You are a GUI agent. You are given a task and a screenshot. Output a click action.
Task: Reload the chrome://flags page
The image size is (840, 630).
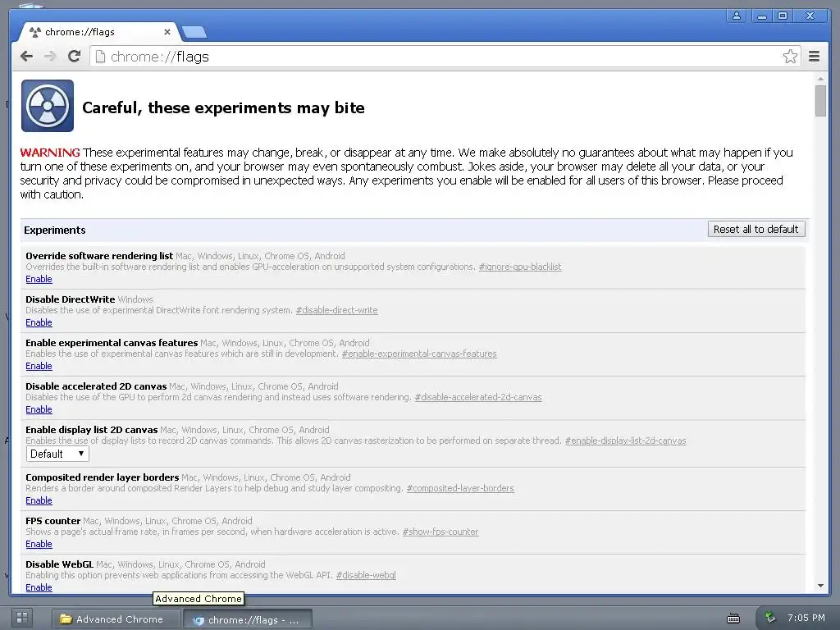(74, 56)
